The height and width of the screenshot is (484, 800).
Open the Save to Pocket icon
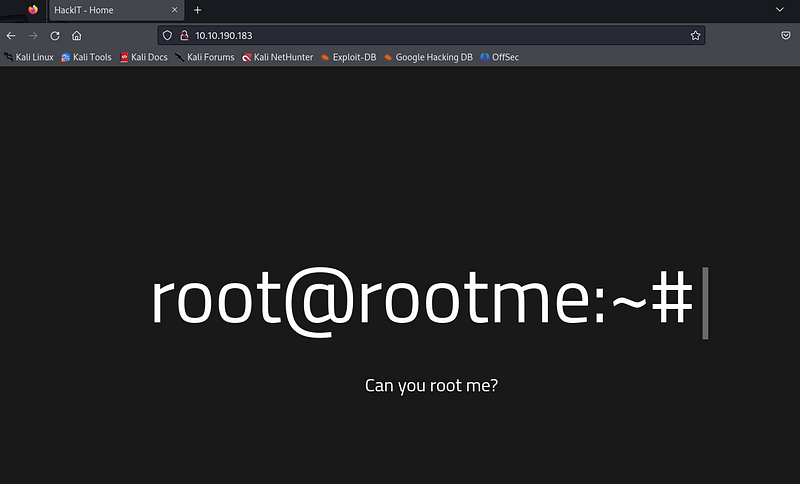[786, 36]
